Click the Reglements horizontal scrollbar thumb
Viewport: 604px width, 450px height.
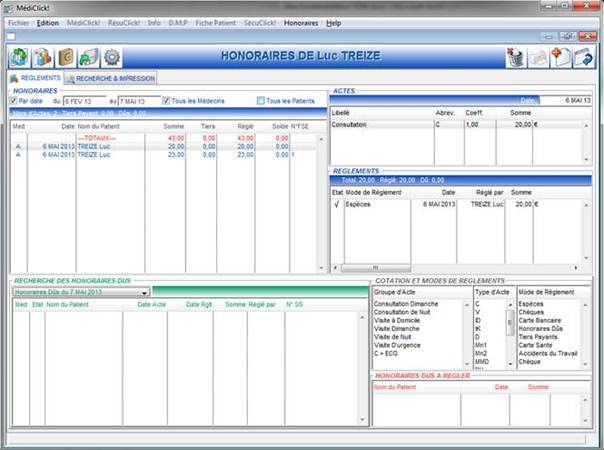click(x=376, y=267)
